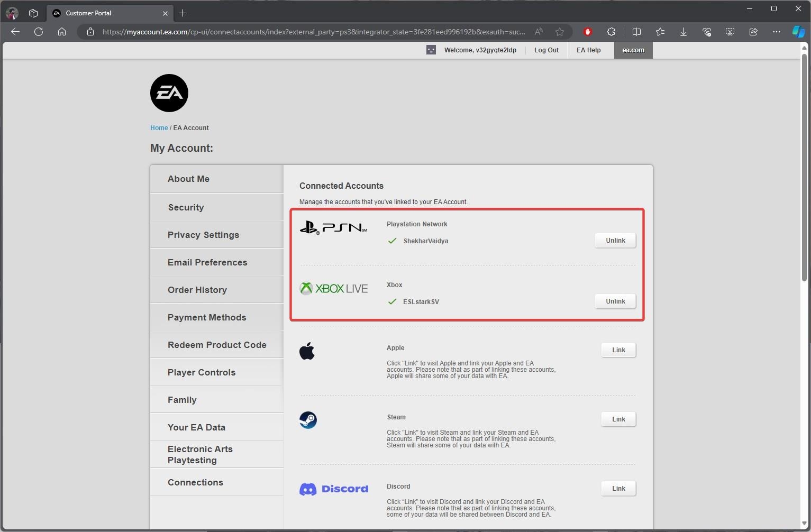This screenshot has height=532, width=811.
Task: Unlink the PlayStation Network account ShekharVaidya
Action: tap(615, 240)
